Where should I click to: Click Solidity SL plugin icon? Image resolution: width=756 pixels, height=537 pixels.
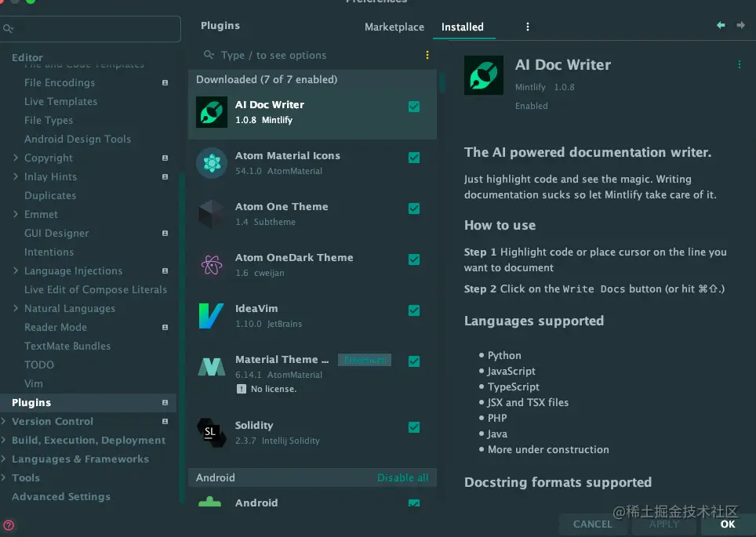click(x=212, y=433)
